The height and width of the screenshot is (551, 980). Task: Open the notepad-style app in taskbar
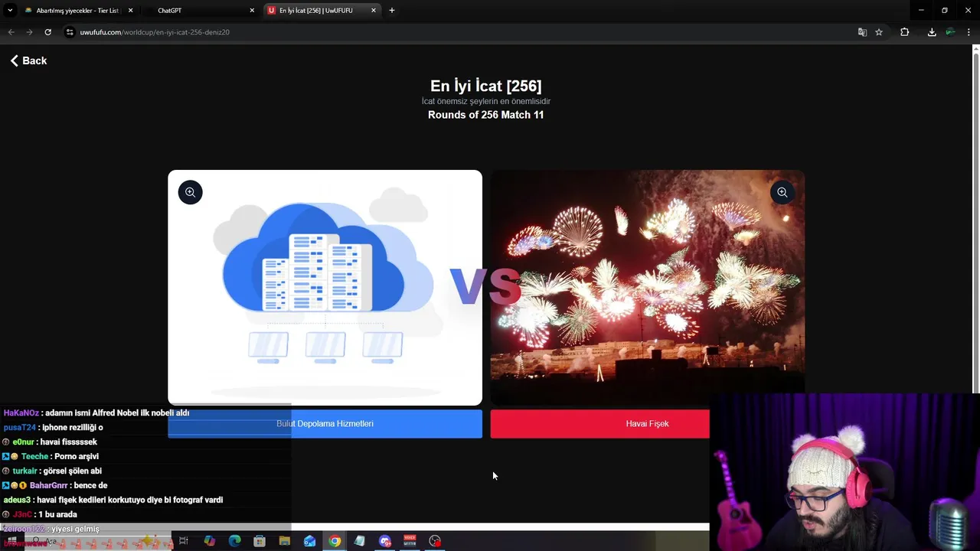359,541
